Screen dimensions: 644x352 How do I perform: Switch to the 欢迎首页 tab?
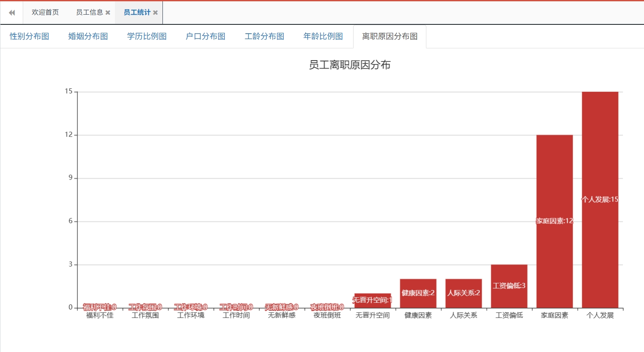[x=44, y=12]
